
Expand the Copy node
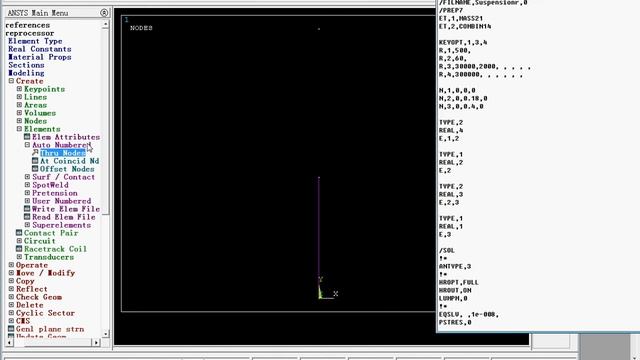[x=11, y=281]
